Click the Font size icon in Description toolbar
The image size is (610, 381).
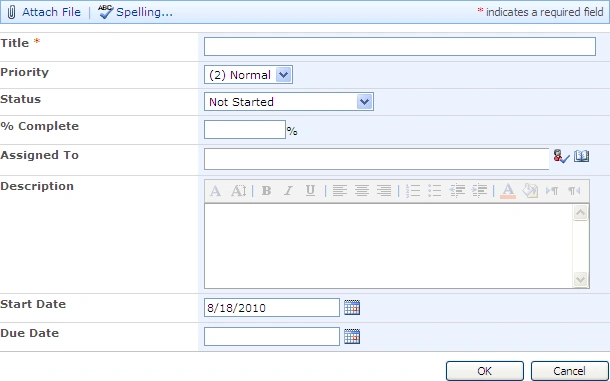click(238, 191)
